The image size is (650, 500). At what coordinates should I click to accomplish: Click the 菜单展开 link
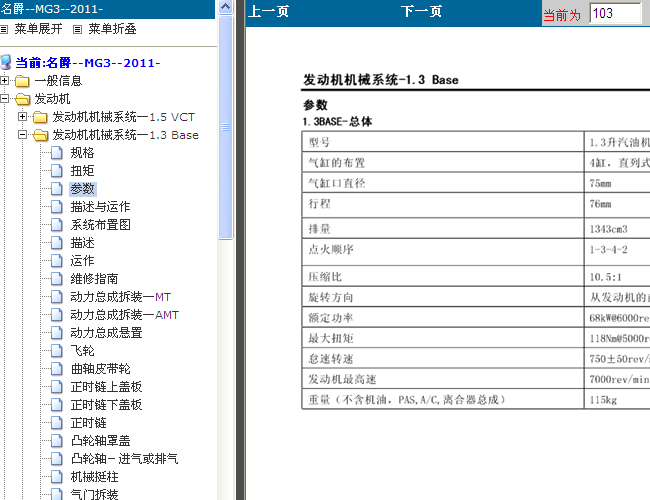(x=38, y=29)
